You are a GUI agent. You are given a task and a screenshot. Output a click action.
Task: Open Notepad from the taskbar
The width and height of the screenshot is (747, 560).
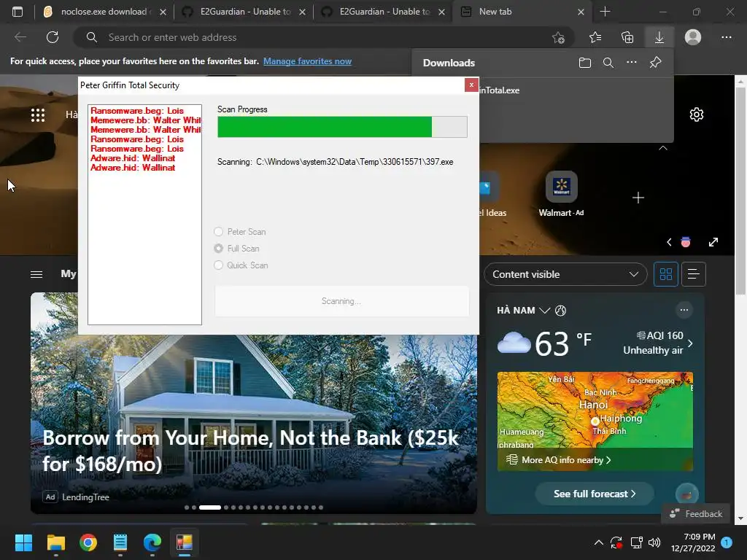pyautogui.click(x=120, y=542)
